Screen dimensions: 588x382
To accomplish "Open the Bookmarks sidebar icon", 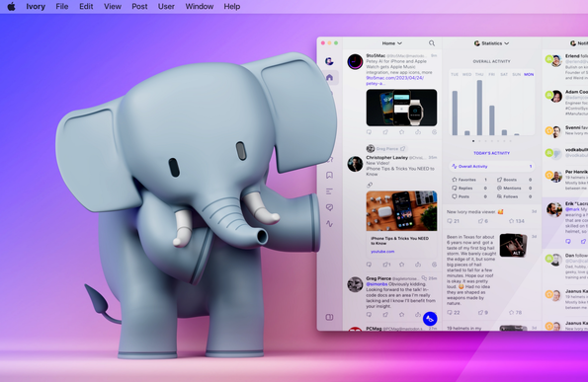I will pos(330,176).
